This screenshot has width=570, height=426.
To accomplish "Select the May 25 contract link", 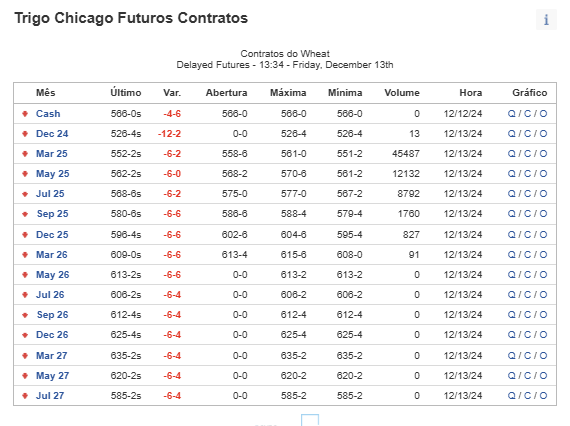I will click(x=52, y=174).
